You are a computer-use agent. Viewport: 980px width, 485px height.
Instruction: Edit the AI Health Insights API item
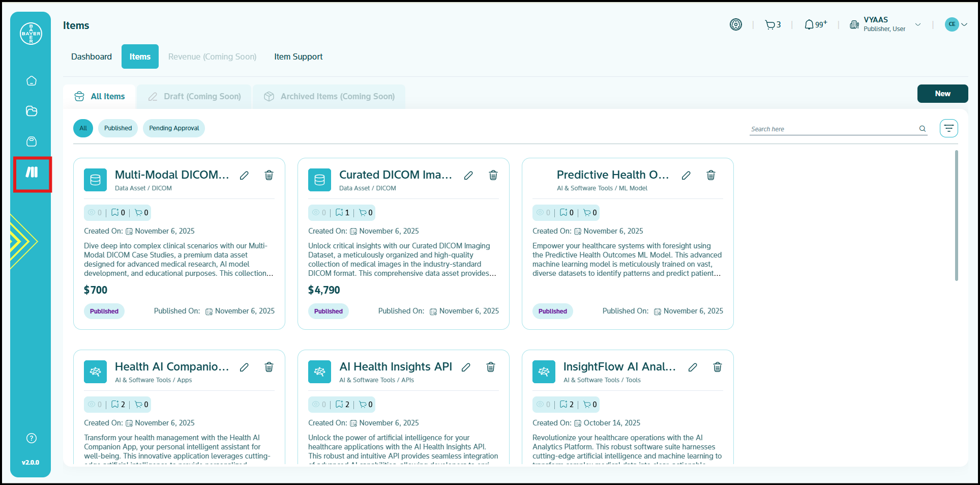click(466, 367)
